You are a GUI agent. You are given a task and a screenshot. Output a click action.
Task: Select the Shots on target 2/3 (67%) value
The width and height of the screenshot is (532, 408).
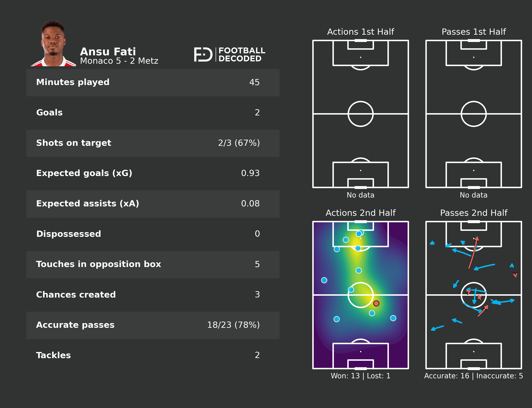239,143
